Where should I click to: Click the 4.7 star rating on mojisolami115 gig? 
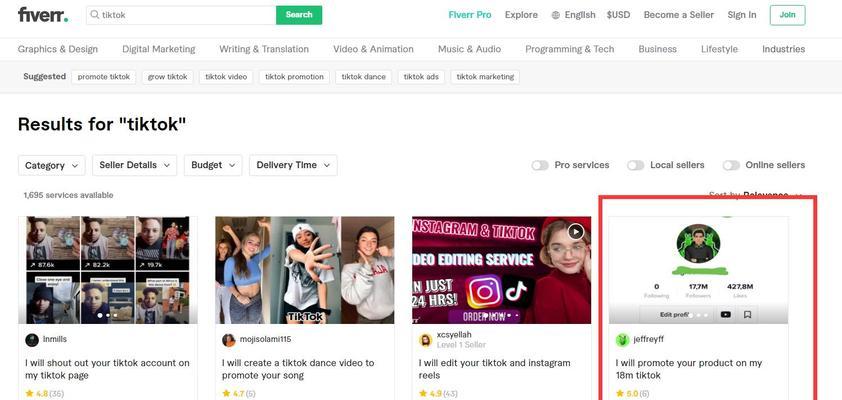coord(240,394)
